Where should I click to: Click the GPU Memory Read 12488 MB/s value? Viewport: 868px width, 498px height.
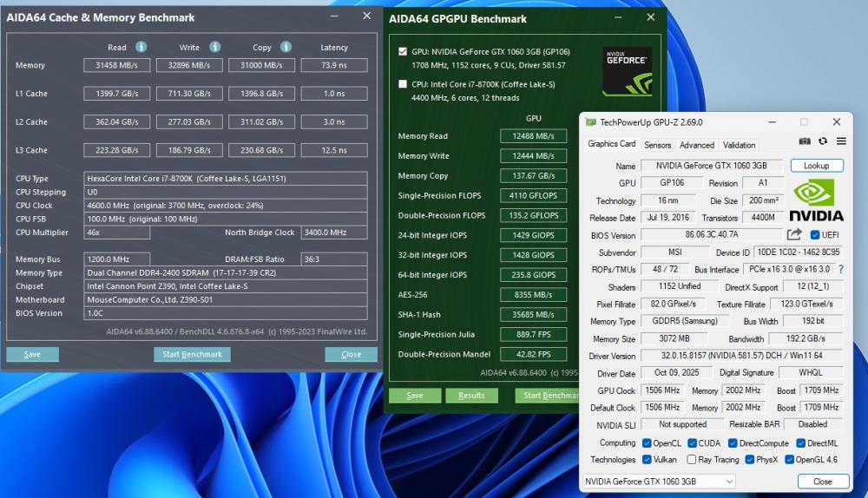point(533,136)
